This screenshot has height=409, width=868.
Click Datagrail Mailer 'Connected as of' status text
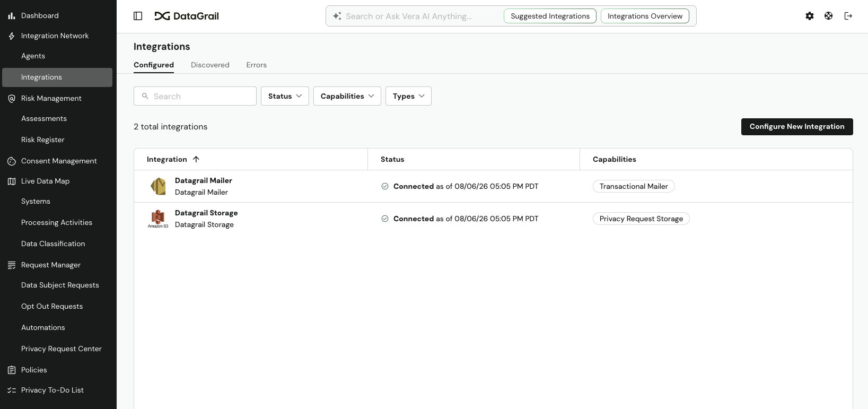click(466, 186)
